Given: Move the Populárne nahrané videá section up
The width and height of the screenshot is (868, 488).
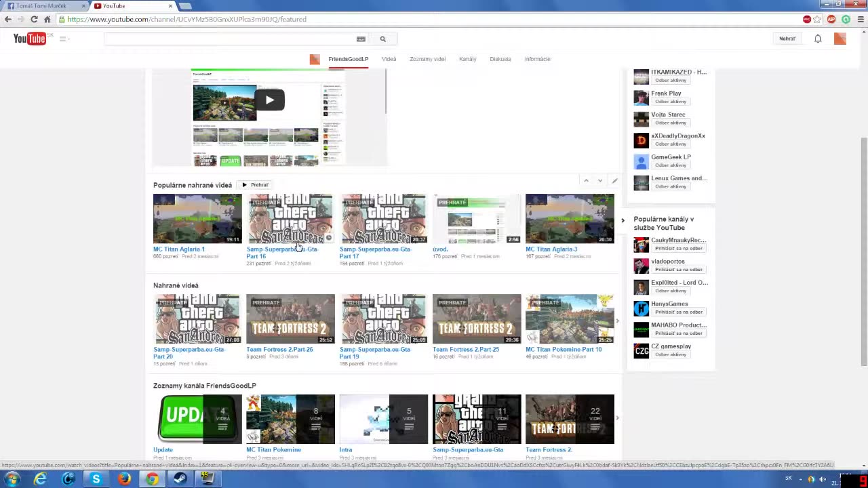Looking at the screenshot, I should [x=586, y=180].
